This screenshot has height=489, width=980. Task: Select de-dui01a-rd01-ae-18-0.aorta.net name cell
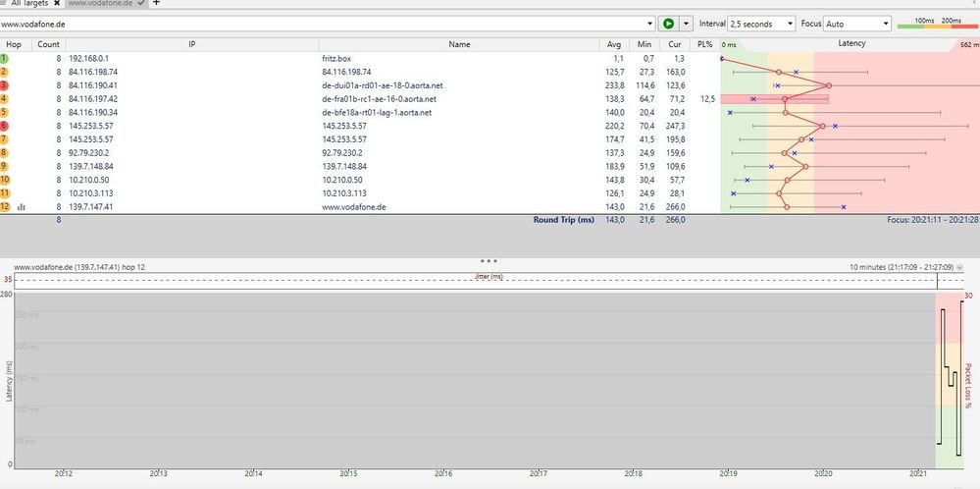[x=382, y=85]
